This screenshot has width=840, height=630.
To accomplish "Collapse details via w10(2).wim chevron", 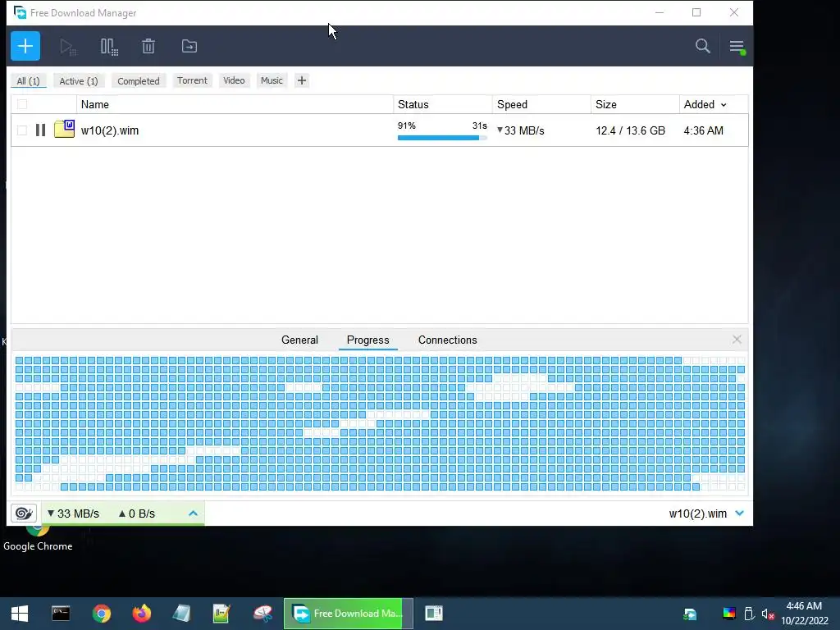I will click(740, 514).
